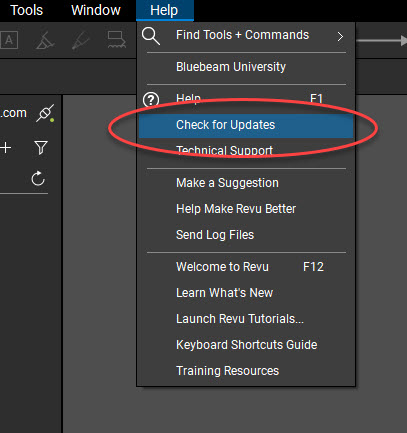The image size is (407, 433).
Task: Click the plus add icon
Action: [x=5, y=147]
